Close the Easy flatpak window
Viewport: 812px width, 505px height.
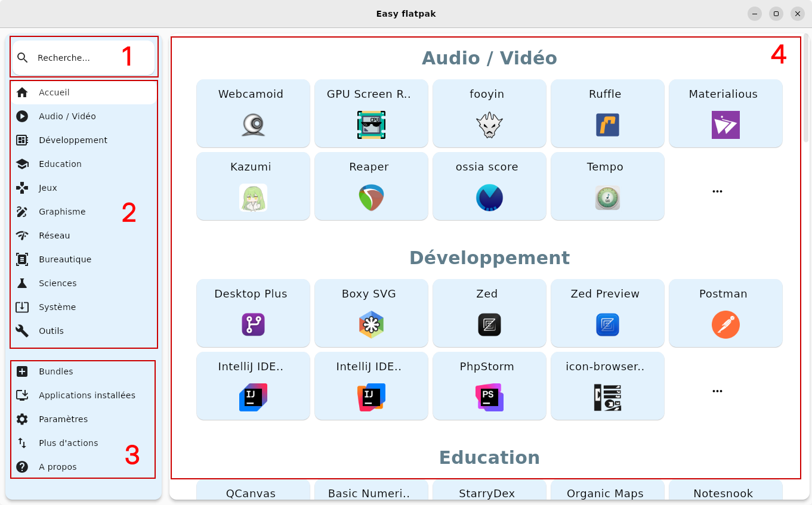[798, 14]
